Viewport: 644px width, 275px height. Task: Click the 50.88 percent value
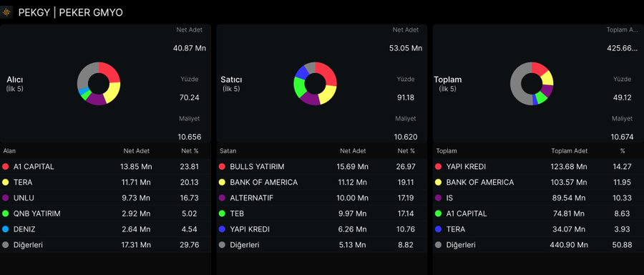click(623, 245)
